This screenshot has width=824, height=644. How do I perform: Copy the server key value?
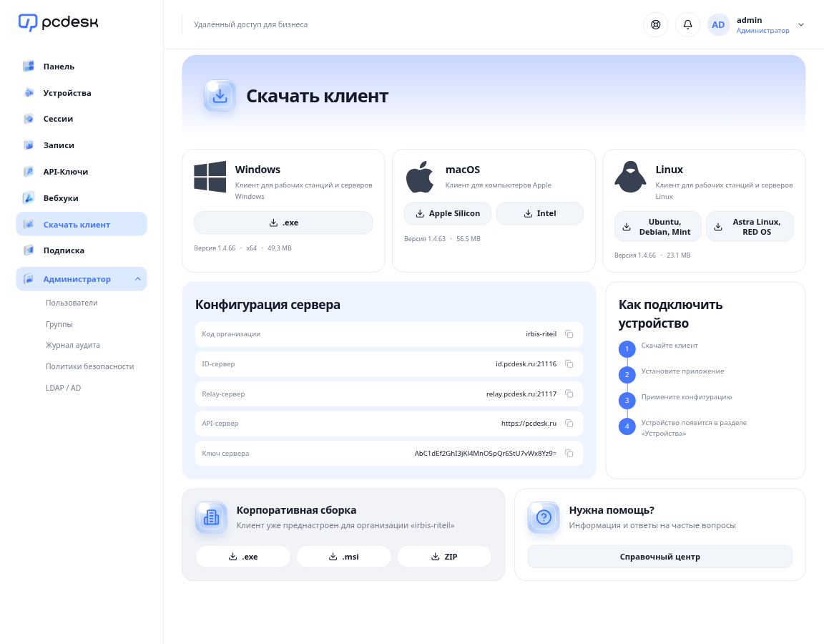tap(569, 453)
